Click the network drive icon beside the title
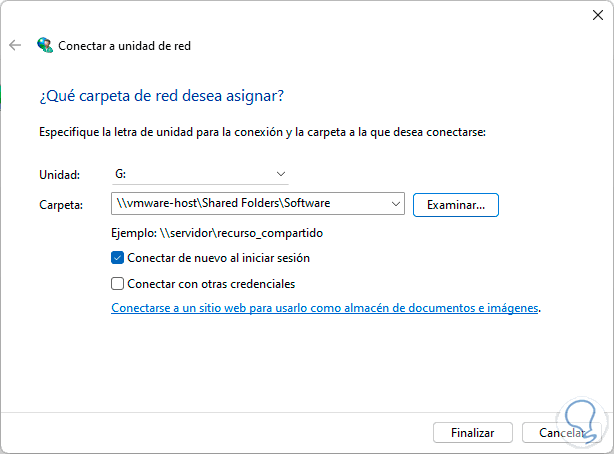Screen dimensions: 614x454 pos(44,45)
